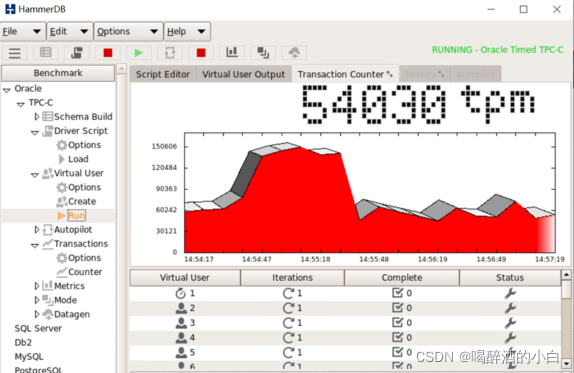Collapse the Virtual User node
The width and height of the screenshot is (574, 373).
(x=35, y=175)
